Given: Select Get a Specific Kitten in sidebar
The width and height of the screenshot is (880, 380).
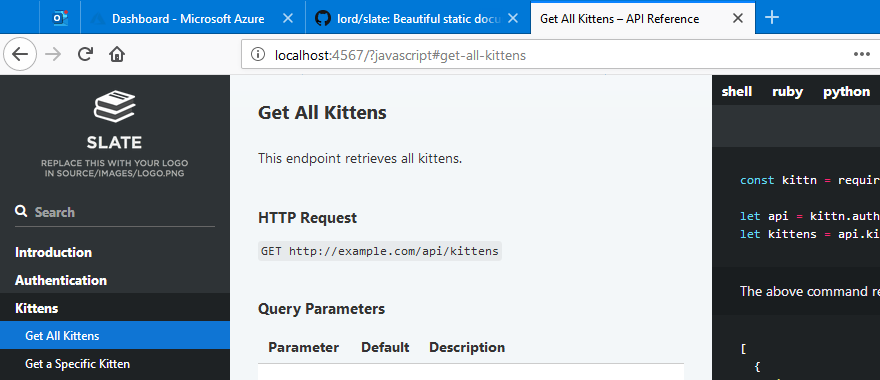Looking at the screenshot, I should click(x=115, y=364).
